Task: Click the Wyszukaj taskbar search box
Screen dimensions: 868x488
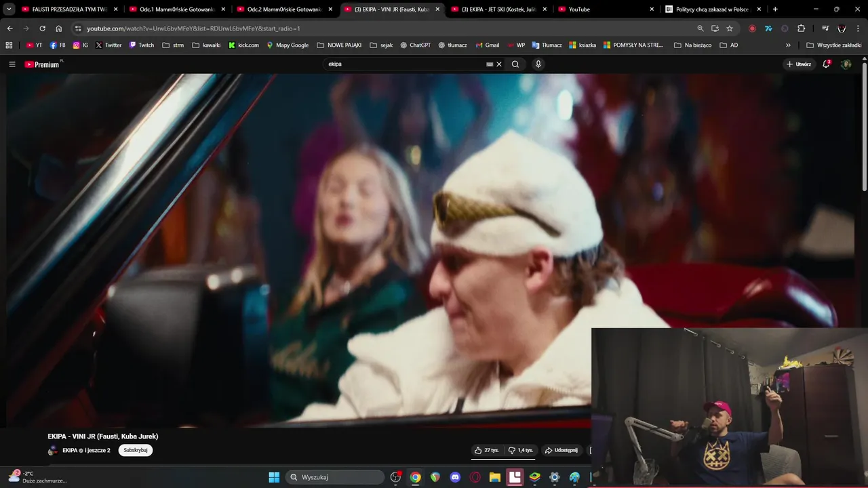Action: [335, 477]
